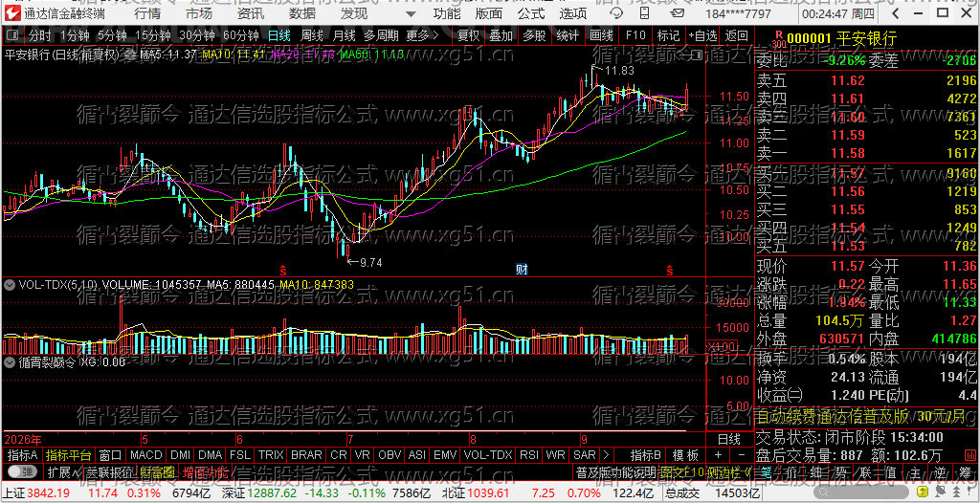The height and width of the screenshot is (503, 980).
Task: Click the 叠加 toolbar button
Action: click(501, 36)
